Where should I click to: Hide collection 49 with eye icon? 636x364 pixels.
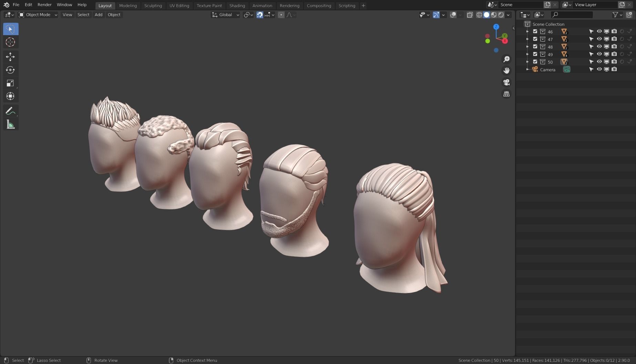[599, 54]
